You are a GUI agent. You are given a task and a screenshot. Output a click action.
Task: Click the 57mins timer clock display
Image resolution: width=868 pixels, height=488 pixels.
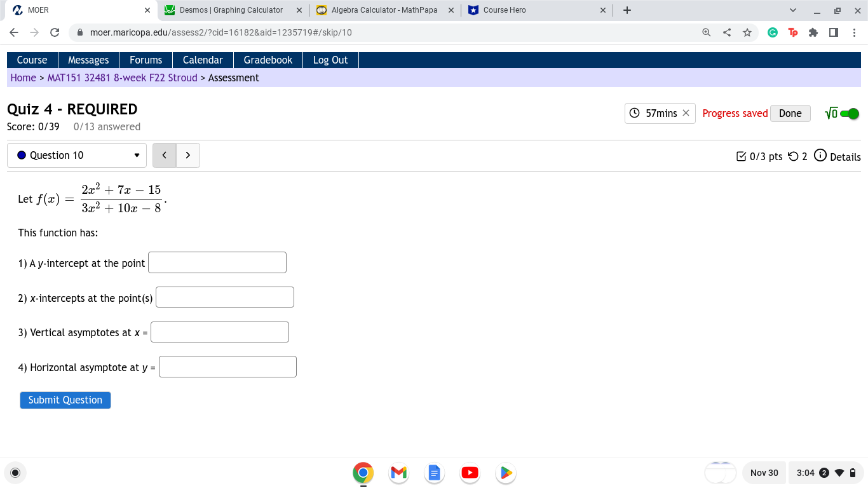(x=654, y=113)
